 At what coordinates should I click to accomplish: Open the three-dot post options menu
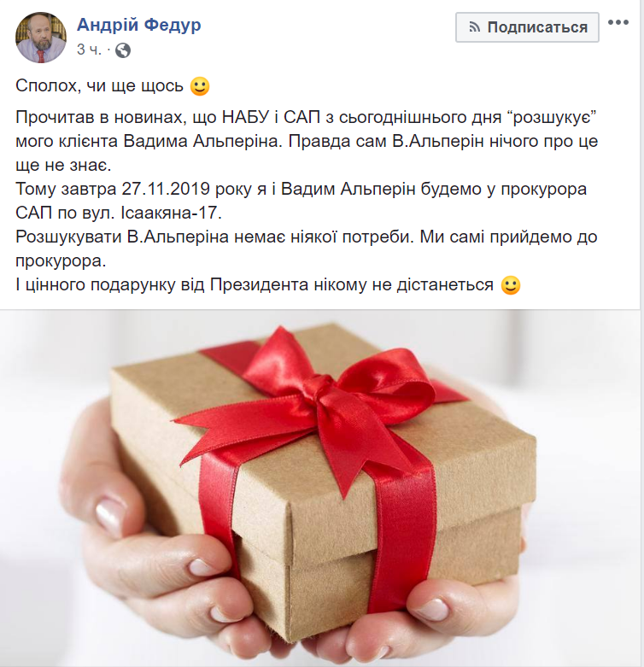pyautogui.click(x=618, y=22)
